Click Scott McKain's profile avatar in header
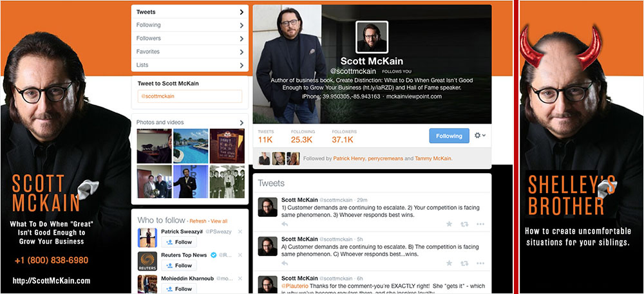644x294 pixels. (372, 37)
